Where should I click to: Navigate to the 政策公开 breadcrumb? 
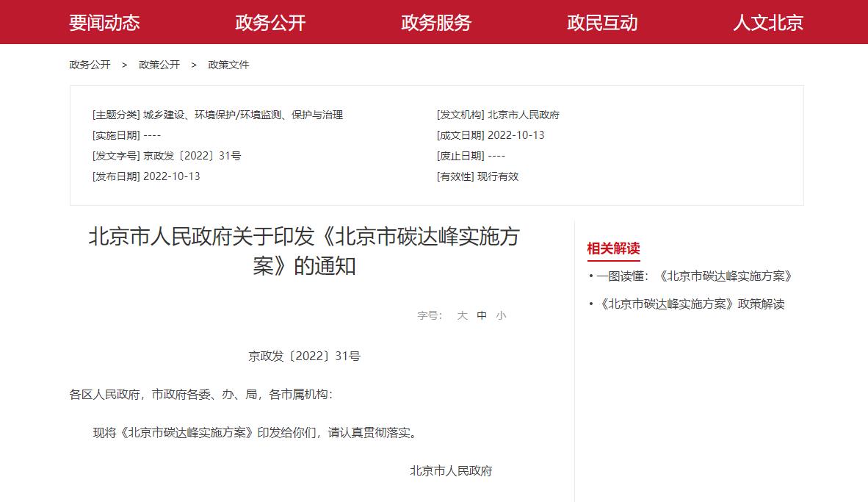[x=159, y=65]
